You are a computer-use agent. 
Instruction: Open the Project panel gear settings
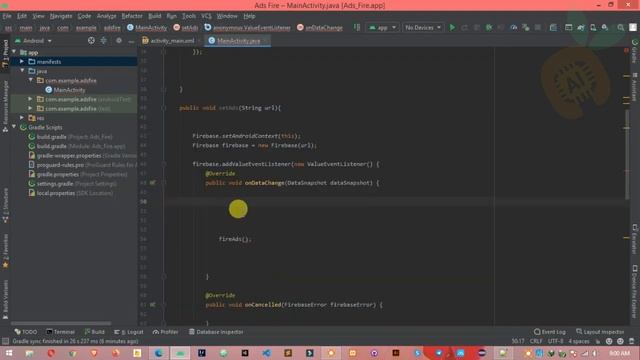[x=119, y=40]
